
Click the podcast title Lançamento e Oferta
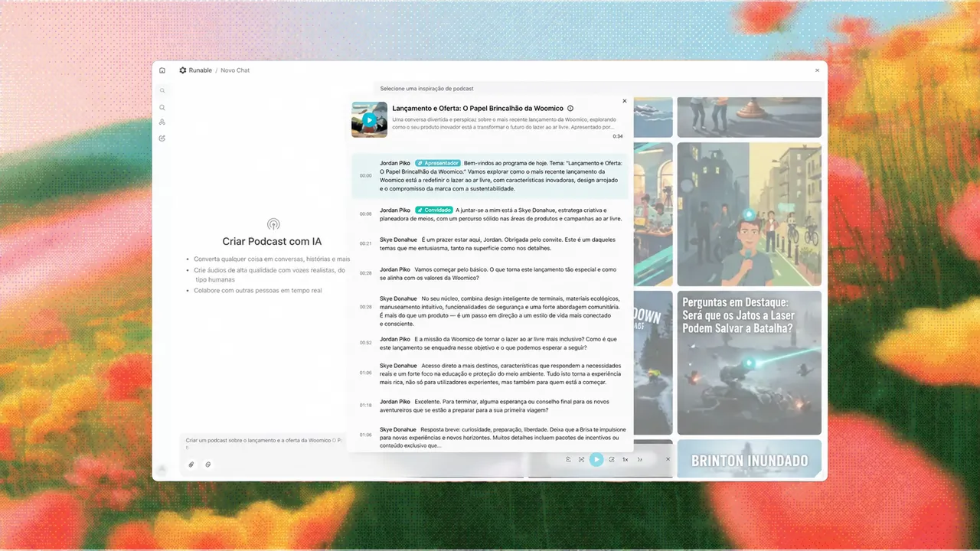point(478,109)
